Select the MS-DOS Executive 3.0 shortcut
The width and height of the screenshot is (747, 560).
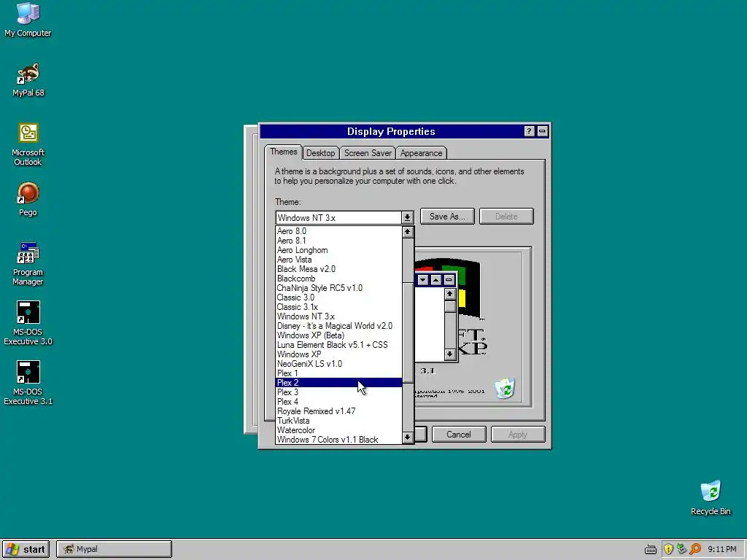point(28,323)
